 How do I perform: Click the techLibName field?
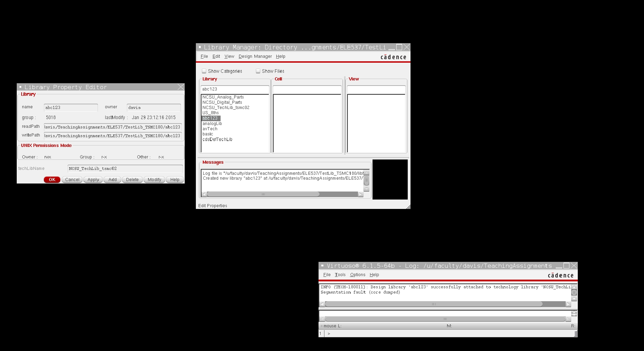(125, 169)
